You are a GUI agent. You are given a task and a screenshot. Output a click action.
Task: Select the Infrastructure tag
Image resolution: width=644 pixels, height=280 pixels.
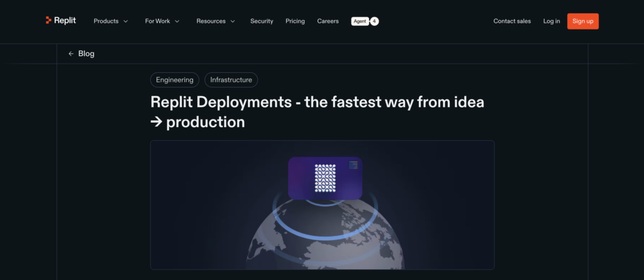coord(231,80)
